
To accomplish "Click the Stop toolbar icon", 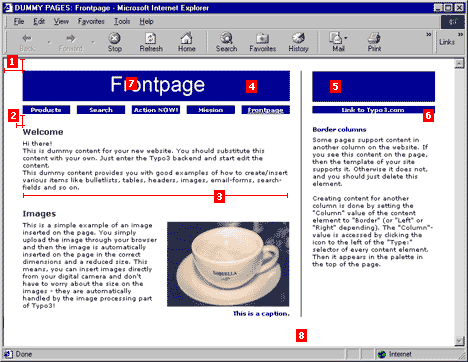I will [114, 42].
